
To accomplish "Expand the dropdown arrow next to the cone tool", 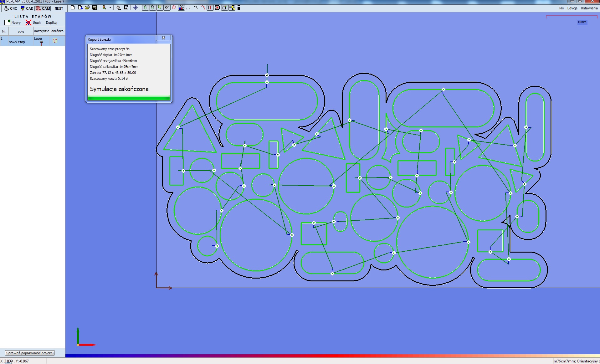I will point(110,8).
